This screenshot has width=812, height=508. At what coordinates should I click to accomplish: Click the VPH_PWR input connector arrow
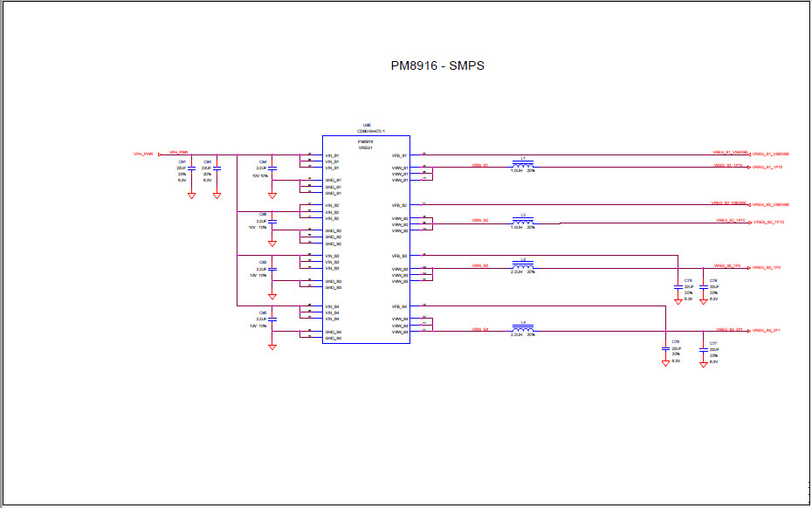click(160, 153)
